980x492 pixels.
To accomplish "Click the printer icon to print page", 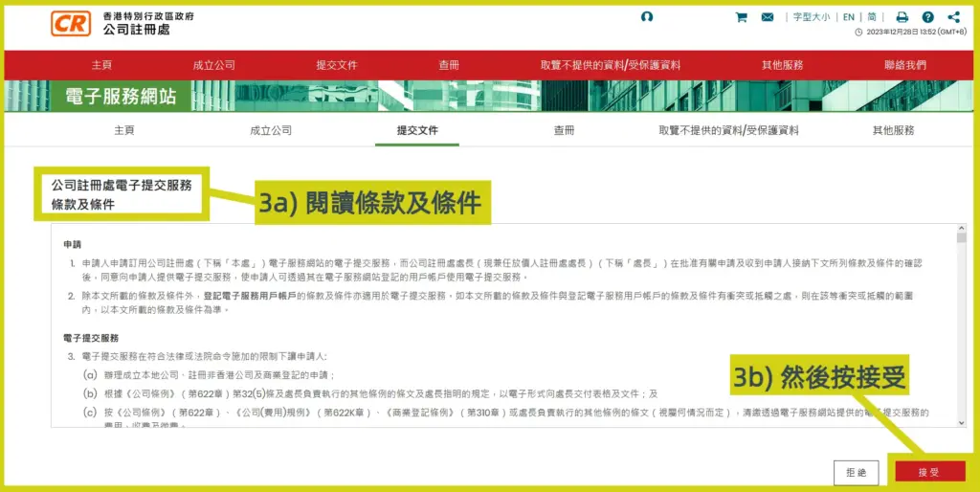I will tap(902, 17).
